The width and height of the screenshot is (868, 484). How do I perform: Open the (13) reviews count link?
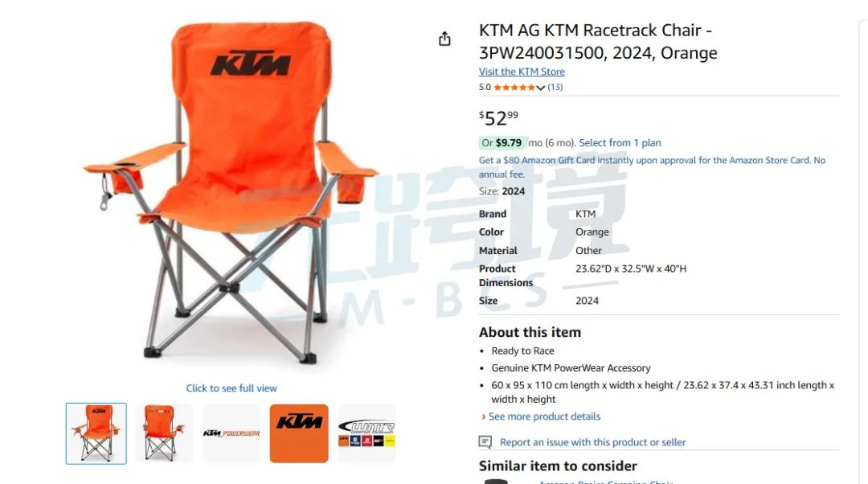point(555,87)
